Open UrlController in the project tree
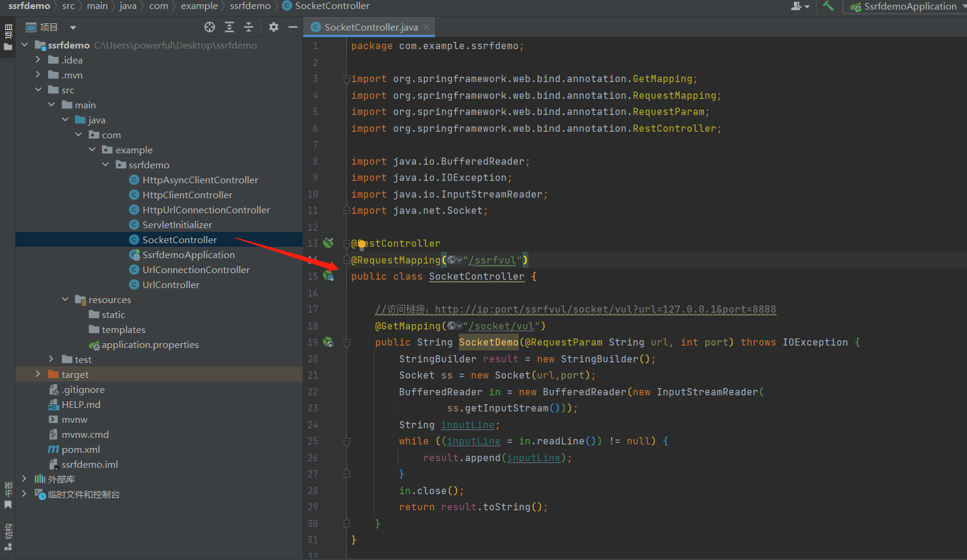Image resolution: width=967 pixels, height=560 pixels. (171, 284)
